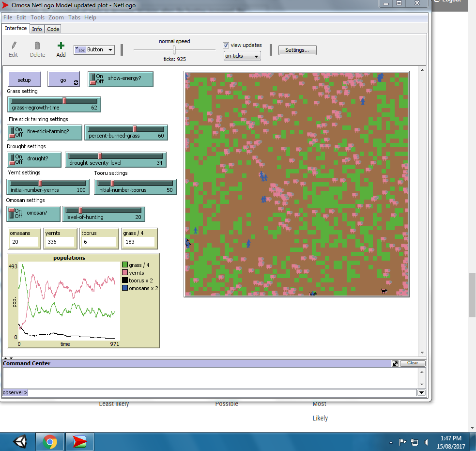Click the black tooru animal in the world view
476x451 pixels.
pyautogui.click(x=384, y=291)
